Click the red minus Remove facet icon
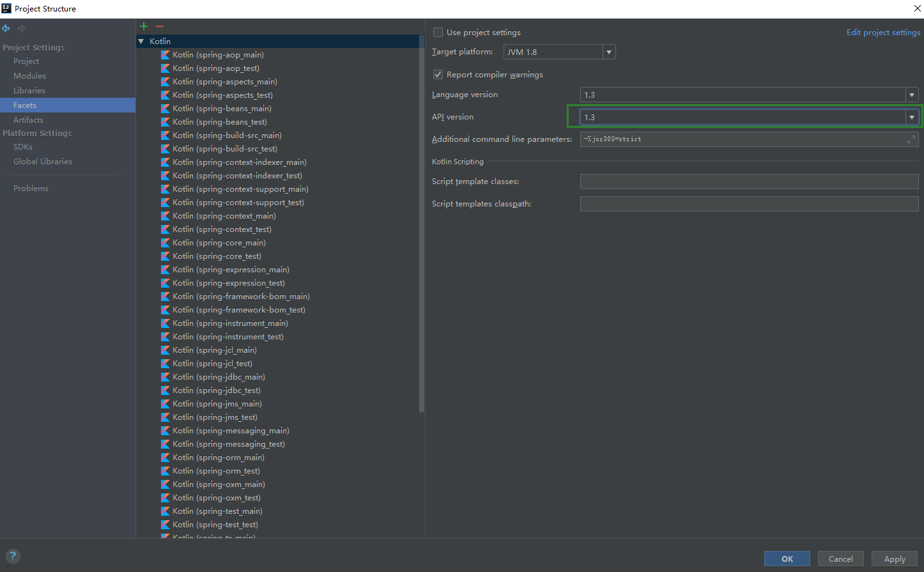Image resolution: width=924 pixels, height=572 pixels. [160, 26]
